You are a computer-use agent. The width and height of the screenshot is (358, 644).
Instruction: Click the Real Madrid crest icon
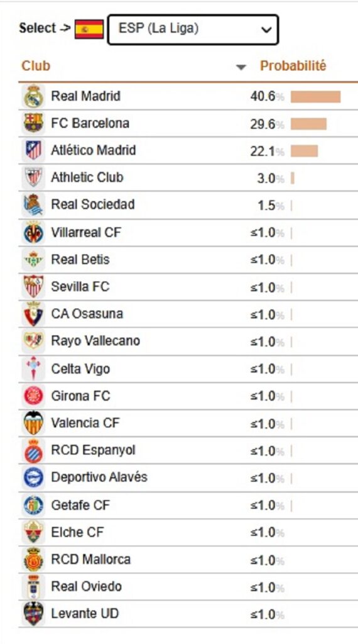point(34,96)
